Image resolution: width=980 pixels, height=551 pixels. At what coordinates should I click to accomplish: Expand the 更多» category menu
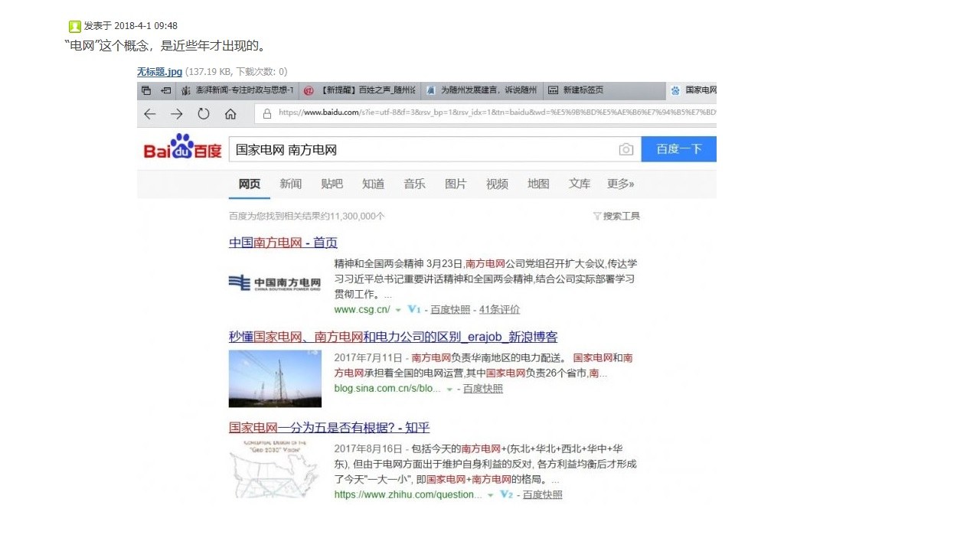pos(621,184)
